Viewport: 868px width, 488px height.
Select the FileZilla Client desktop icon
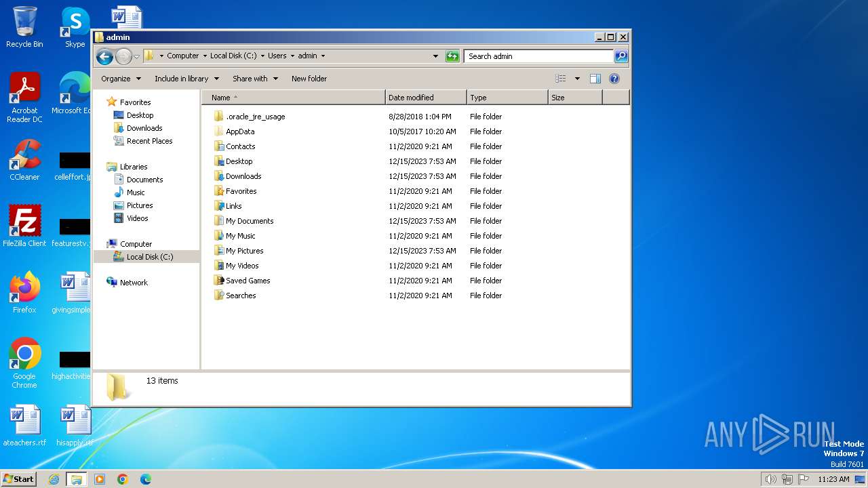(x=24, y=226)
